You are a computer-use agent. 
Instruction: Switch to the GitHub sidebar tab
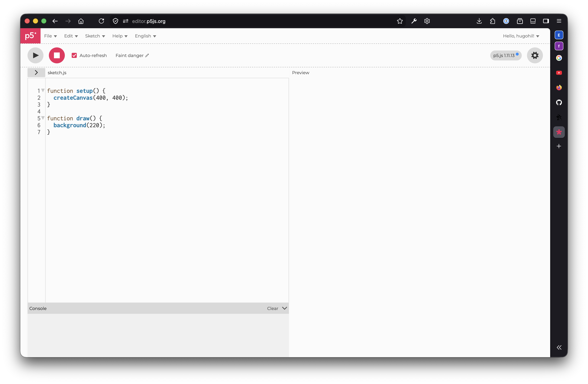(x=559, y=102)
